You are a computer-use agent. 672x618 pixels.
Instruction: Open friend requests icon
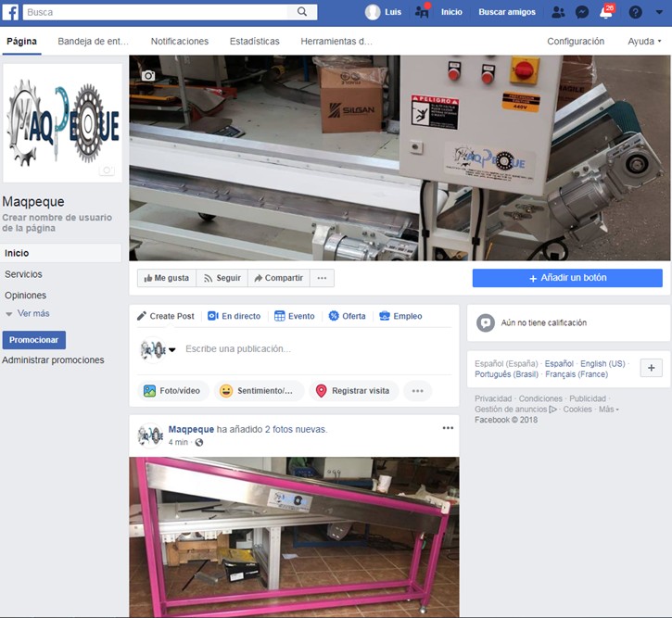[x=558, y=12]
